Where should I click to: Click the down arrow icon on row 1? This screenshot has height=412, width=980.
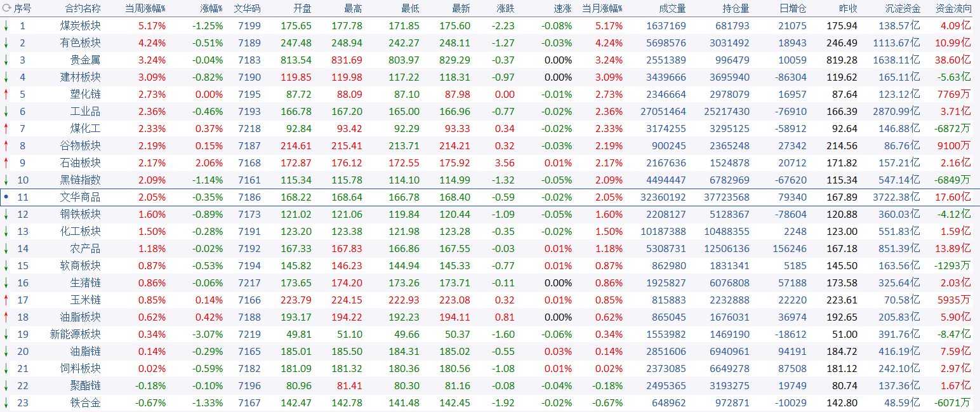6,26
